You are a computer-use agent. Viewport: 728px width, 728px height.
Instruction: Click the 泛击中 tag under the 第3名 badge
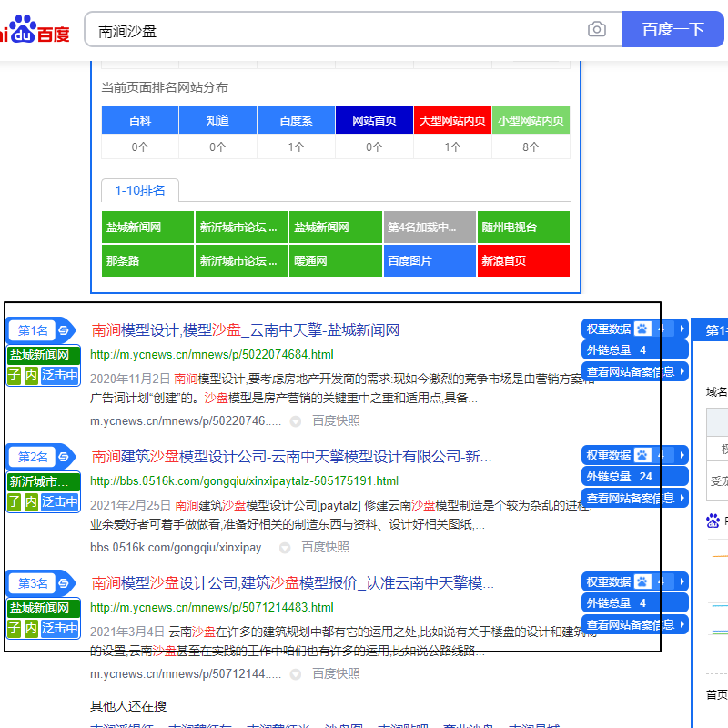[x=59, y=628]
